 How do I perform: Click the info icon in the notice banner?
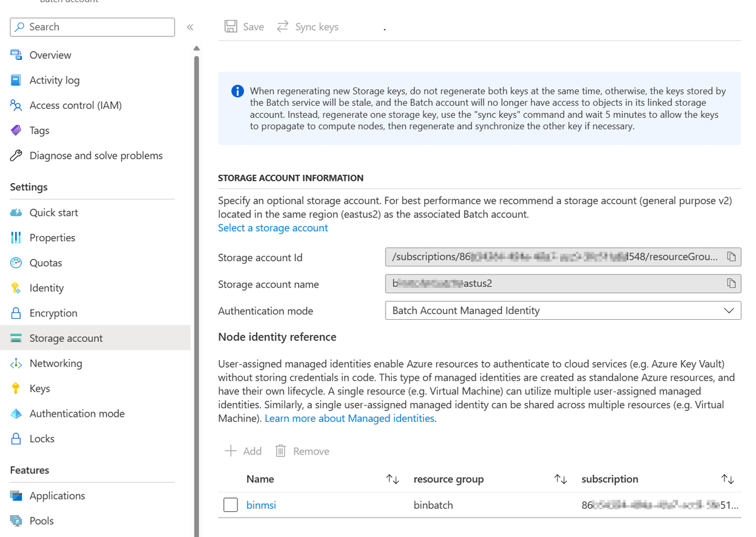(x=238, y=91)
